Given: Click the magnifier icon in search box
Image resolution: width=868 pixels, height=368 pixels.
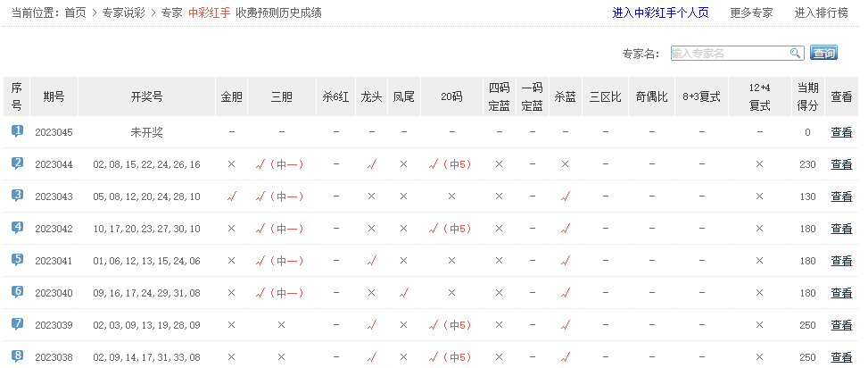Looking at the screenshot, I should [x=795, y=54].
